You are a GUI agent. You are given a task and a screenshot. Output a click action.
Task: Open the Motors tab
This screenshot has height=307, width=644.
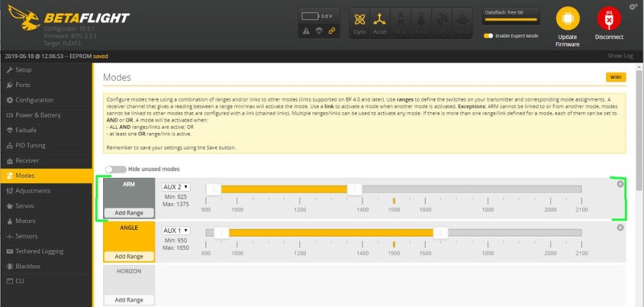[46, 221]
